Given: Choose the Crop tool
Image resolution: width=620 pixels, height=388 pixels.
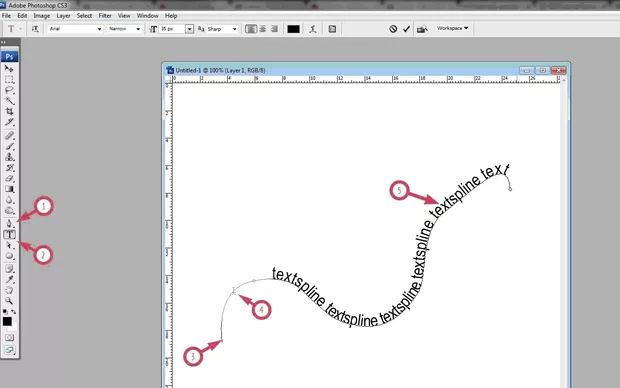Looking at the screenshot, I should pyautogui.click(x=9, y=112).
